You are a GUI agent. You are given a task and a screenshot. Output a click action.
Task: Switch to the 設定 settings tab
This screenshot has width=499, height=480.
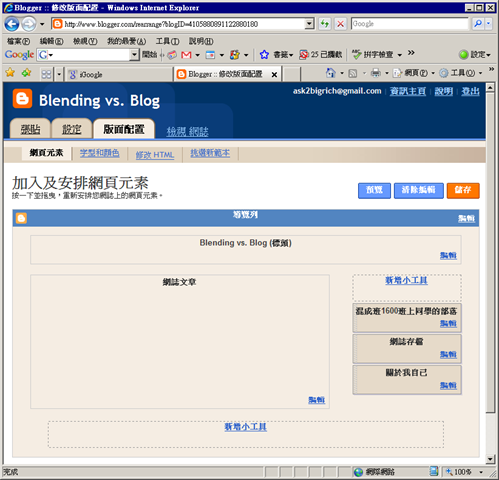(x=72, y=129)
